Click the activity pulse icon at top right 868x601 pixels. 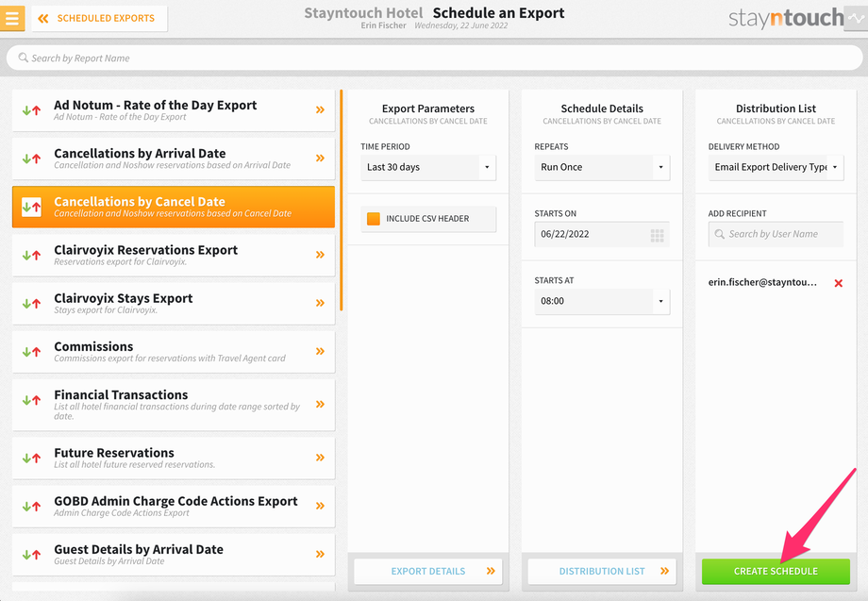pos(856,18)
